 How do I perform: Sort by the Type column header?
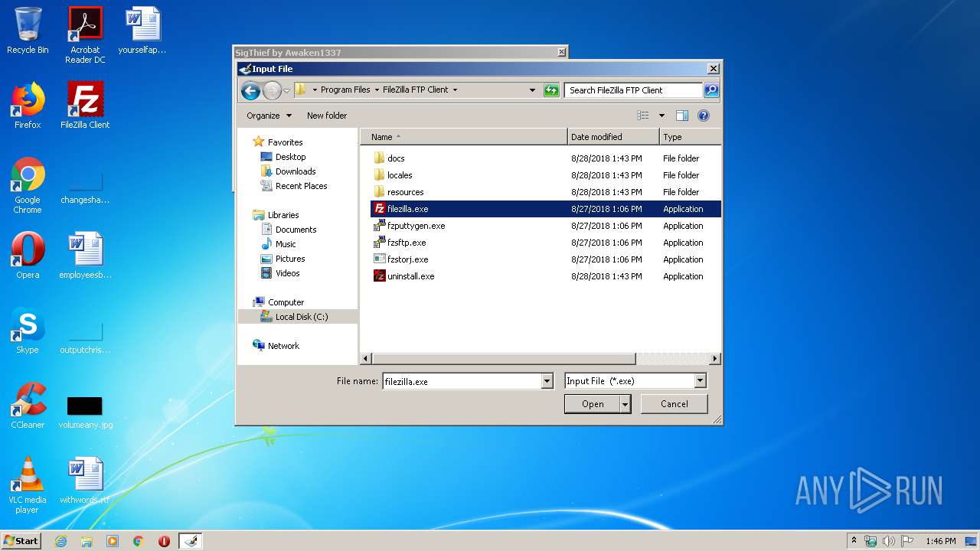pyautogui.click(x=690, y=137)
